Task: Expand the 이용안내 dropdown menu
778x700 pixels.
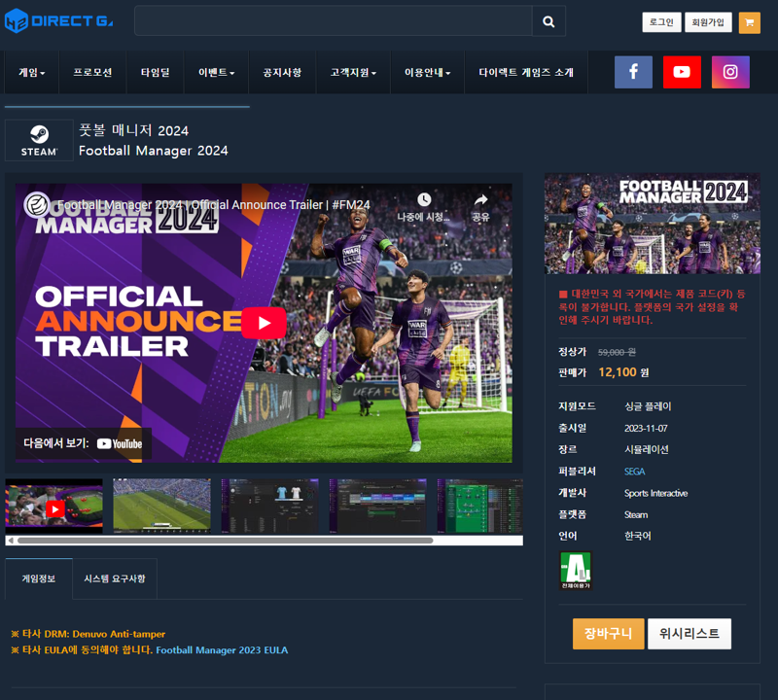Action: [x=427, y=73]
